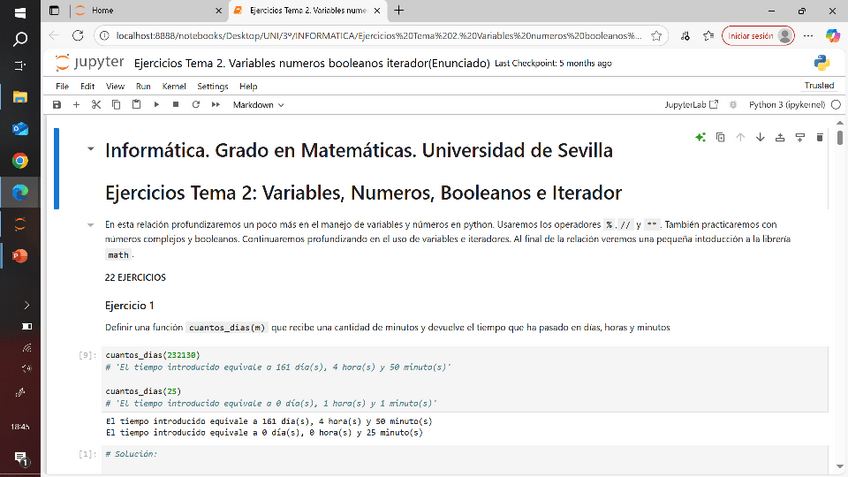Screen dimensions: 848x477
Task: Open the Kernel menu
Action: [x=174, y=86]
